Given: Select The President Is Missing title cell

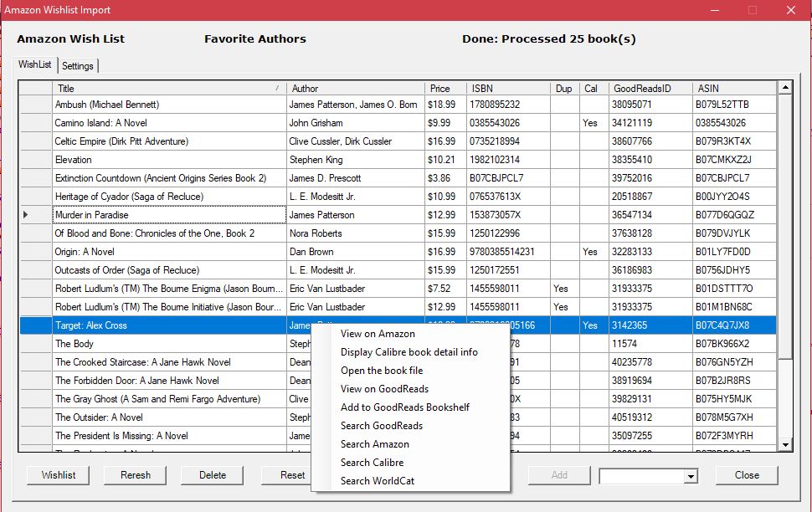Looking at the screenshot, I should (169, 436).
